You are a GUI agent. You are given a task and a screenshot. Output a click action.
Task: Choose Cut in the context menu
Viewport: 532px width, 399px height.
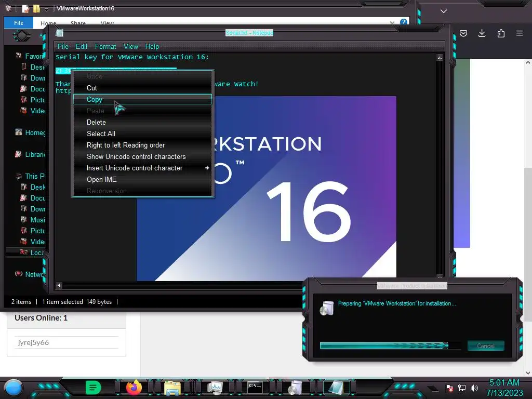tap(142, 88)
